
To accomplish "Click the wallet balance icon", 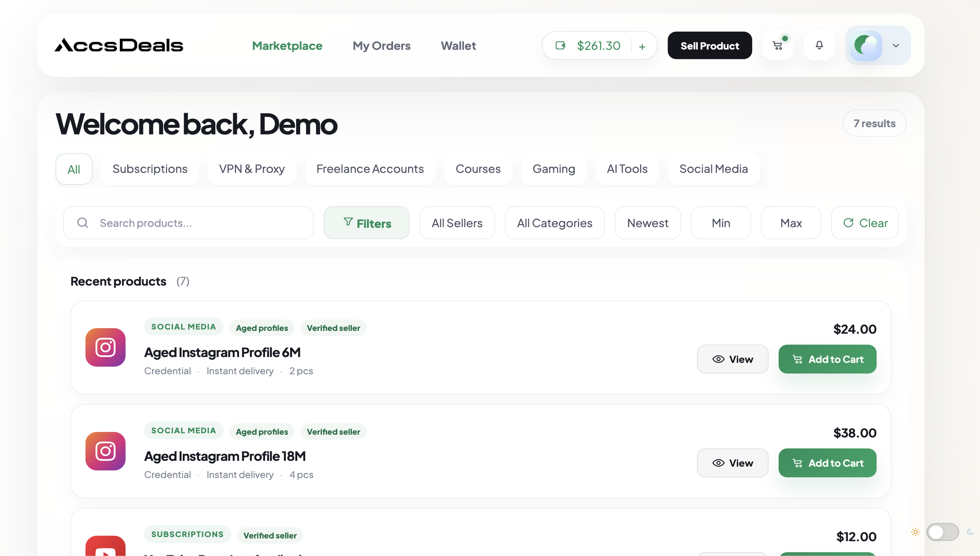I will pos(560,45).
